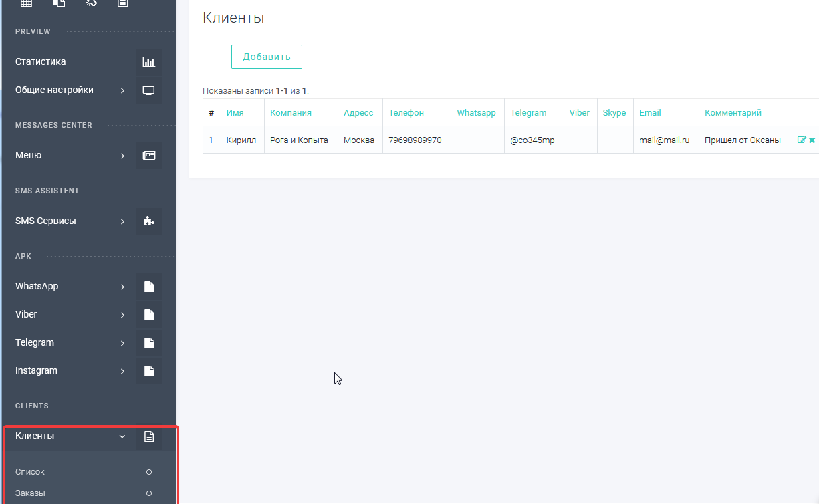819x504 pixels.
Task: Click the email cell mail@mail.ru
Action: tap(665, 140)
